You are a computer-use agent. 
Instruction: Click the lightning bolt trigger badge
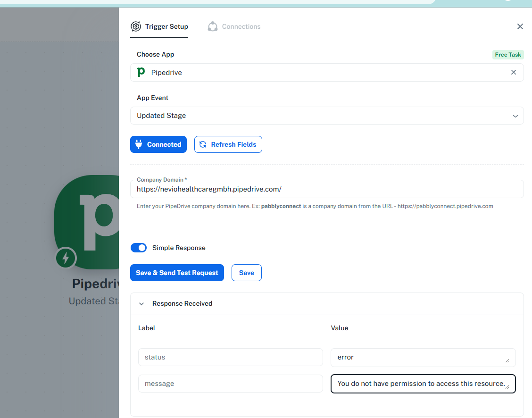click(66, 258)
